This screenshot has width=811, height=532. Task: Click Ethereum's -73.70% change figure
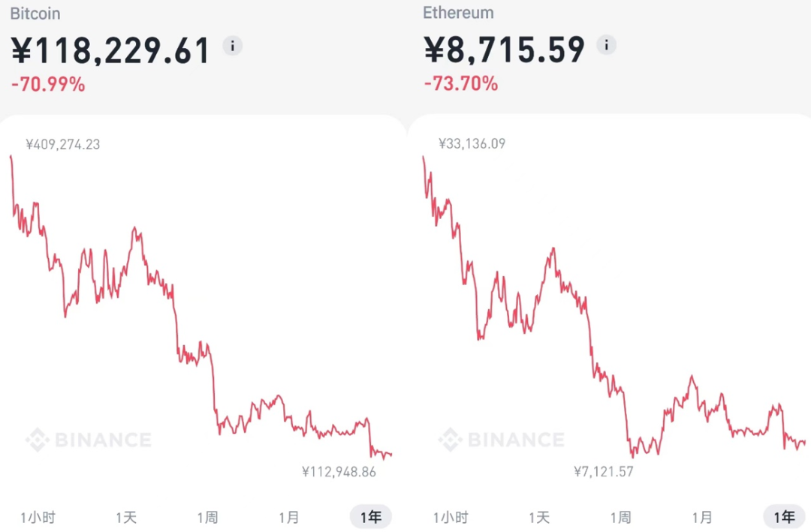coord(461,83)
